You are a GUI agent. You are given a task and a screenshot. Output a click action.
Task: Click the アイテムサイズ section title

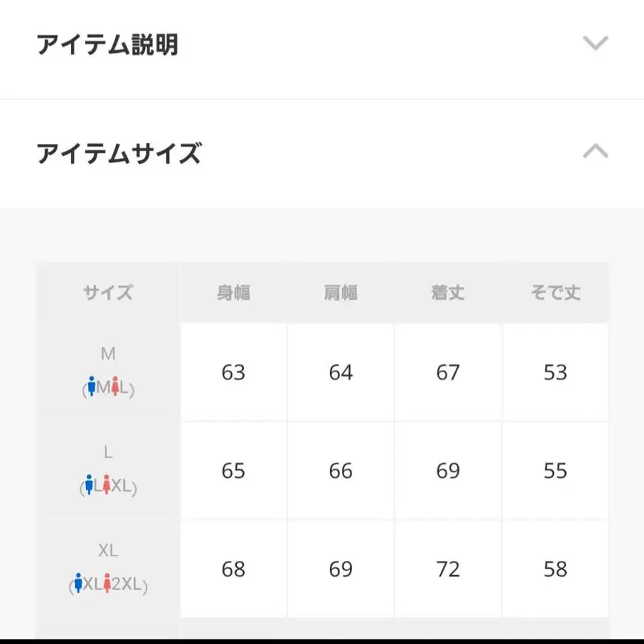118,152
